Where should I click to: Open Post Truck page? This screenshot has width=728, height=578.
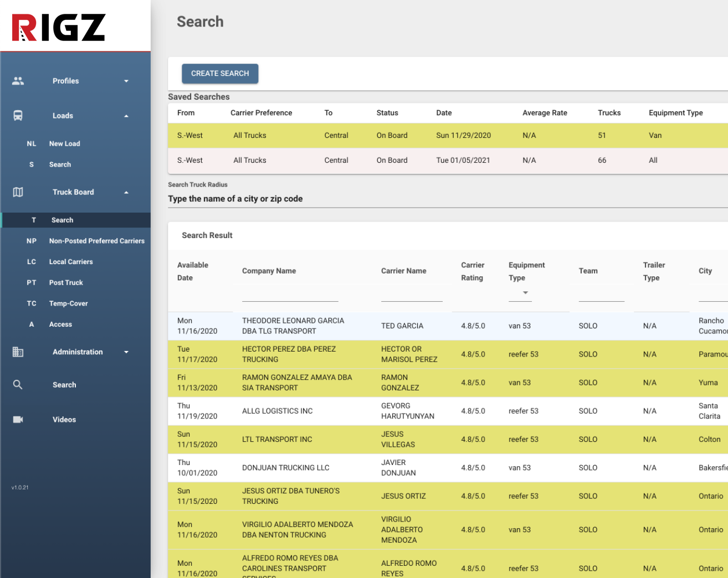(66, 282)
